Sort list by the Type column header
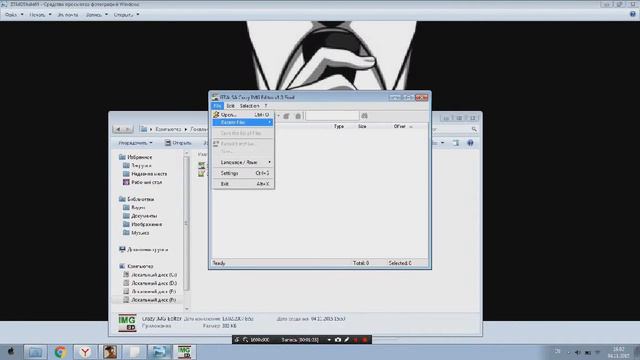Image resolution: width=640 pixels, height=360 pixels. click(339, 127)
